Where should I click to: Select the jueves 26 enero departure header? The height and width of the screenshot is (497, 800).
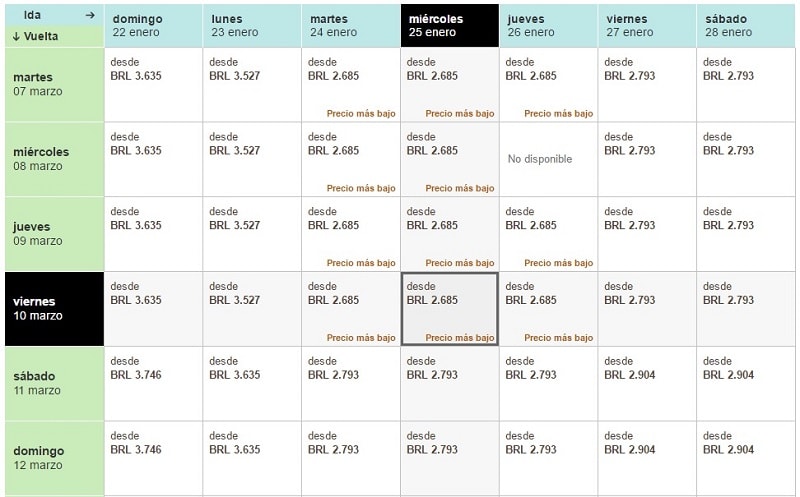(x=548, y=26)
